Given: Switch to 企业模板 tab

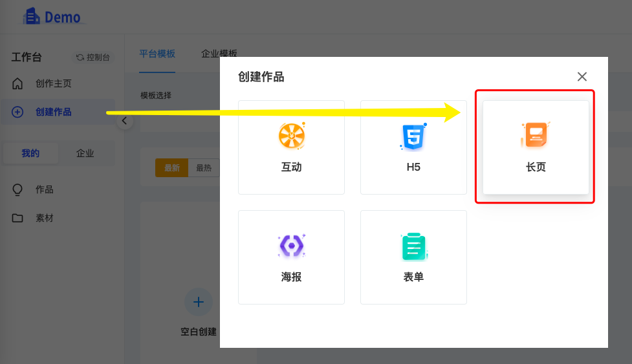Looking at the screenshot, I should click(x=219, y=54).
